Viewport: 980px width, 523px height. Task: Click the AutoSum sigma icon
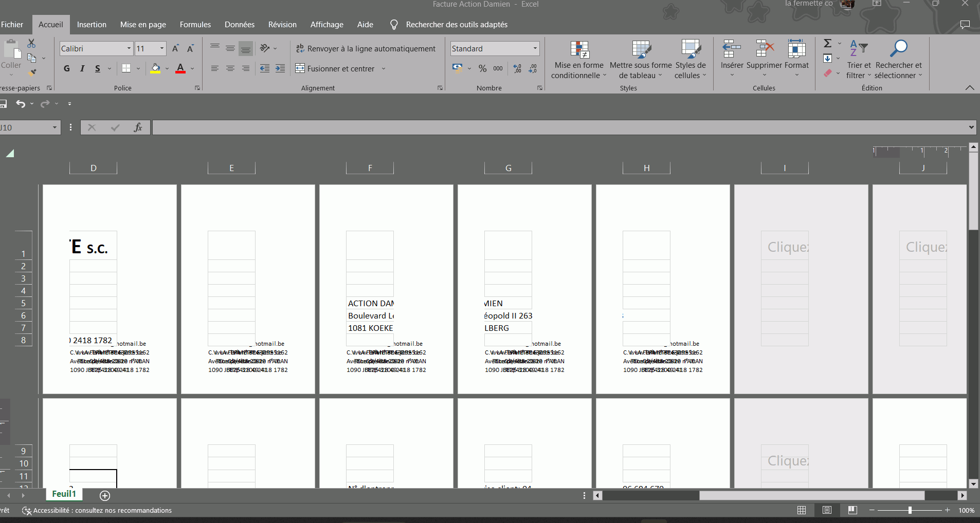pos(828,44)
